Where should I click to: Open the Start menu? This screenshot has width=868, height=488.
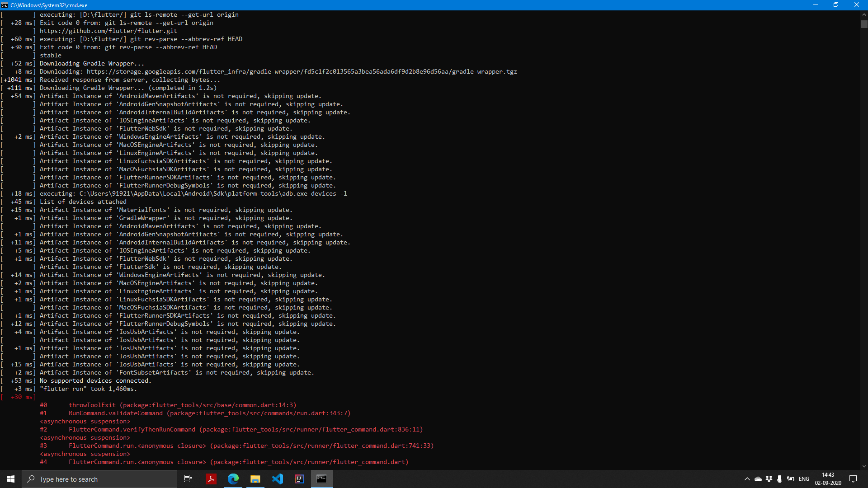(x=10, y=479)
